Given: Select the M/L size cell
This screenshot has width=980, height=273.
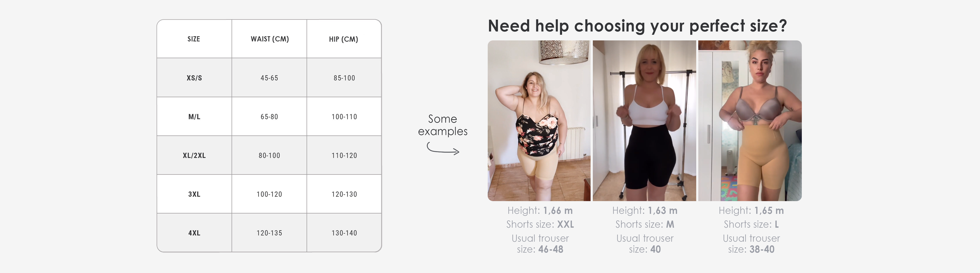Looking at the screenshot, I should (x=194, y=117).
